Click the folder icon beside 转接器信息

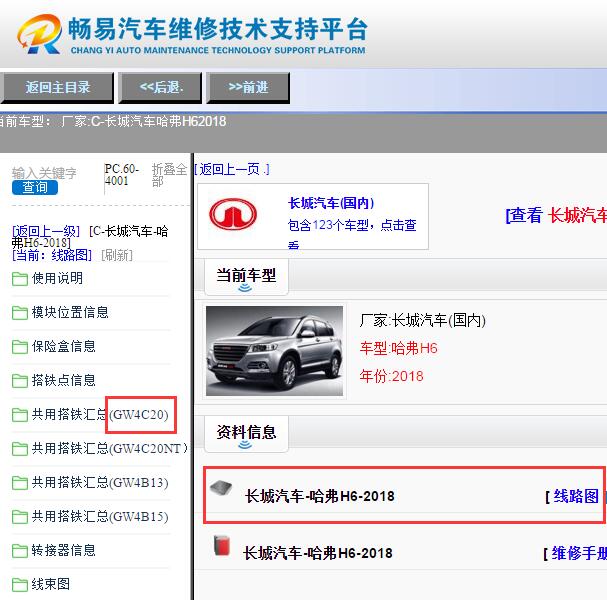(20, 551)
